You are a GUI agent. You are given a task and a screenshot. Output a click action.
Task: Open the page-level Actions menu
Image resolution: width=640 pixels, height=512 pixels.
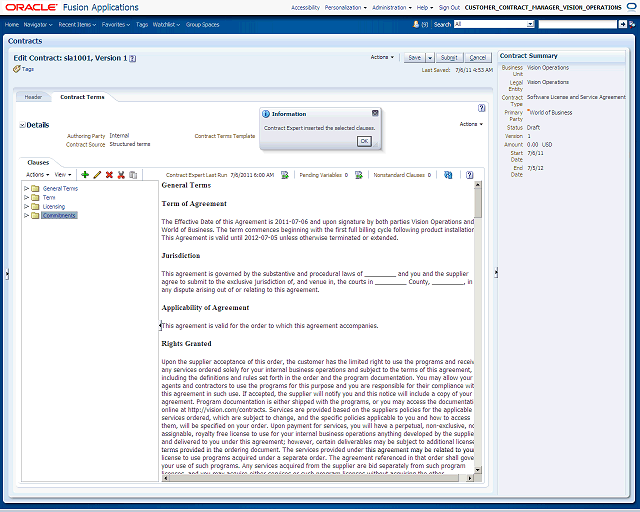click(x=382, y=57)
